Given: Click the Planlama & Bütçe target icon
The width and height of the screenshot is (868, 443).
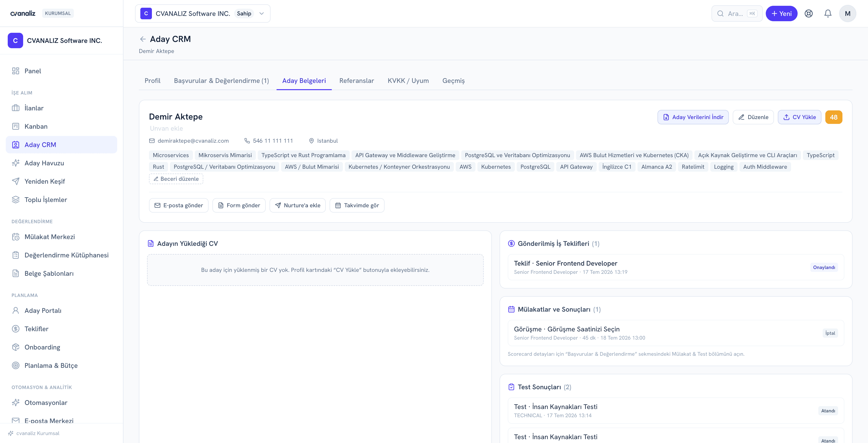Looking at the screenshot, I should (15, 366).
